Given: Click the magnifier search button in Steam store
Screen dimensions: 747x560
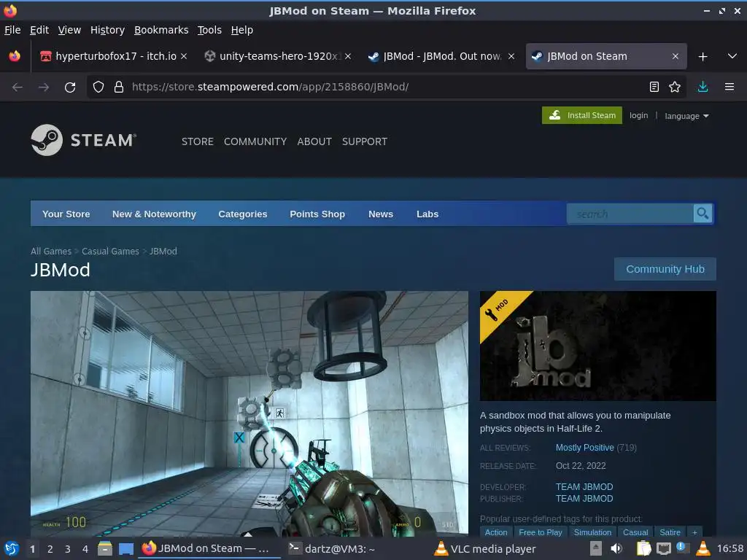Looking at the screenshot, I should click(x=703, y=214).
